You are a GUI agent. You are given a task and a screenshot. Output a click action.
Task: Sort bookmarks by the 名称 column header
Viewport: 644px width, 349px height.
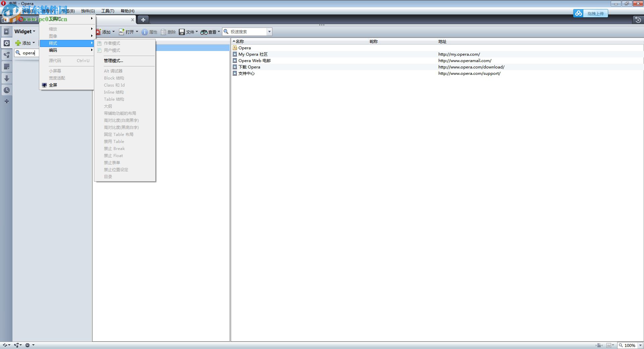(300, 42)
